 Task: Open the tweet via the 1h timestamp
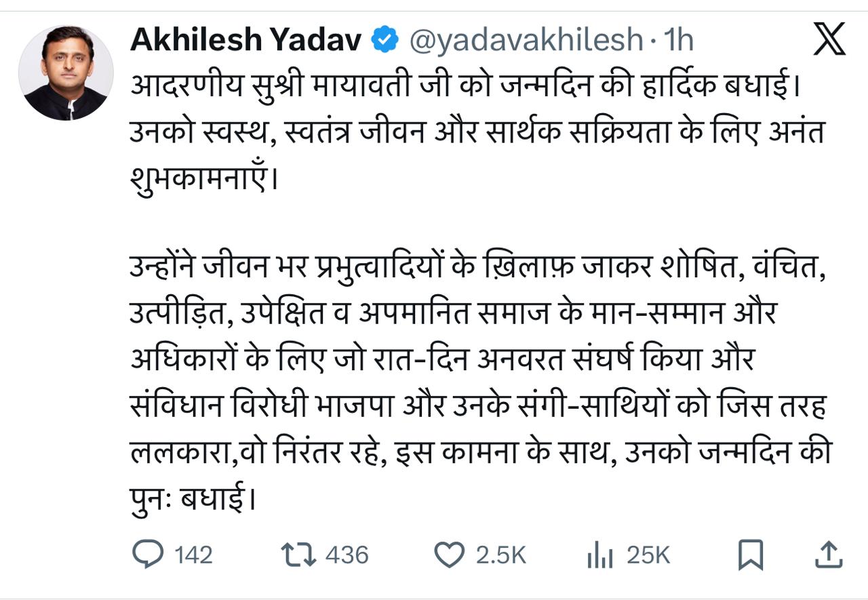click(678, 39)
